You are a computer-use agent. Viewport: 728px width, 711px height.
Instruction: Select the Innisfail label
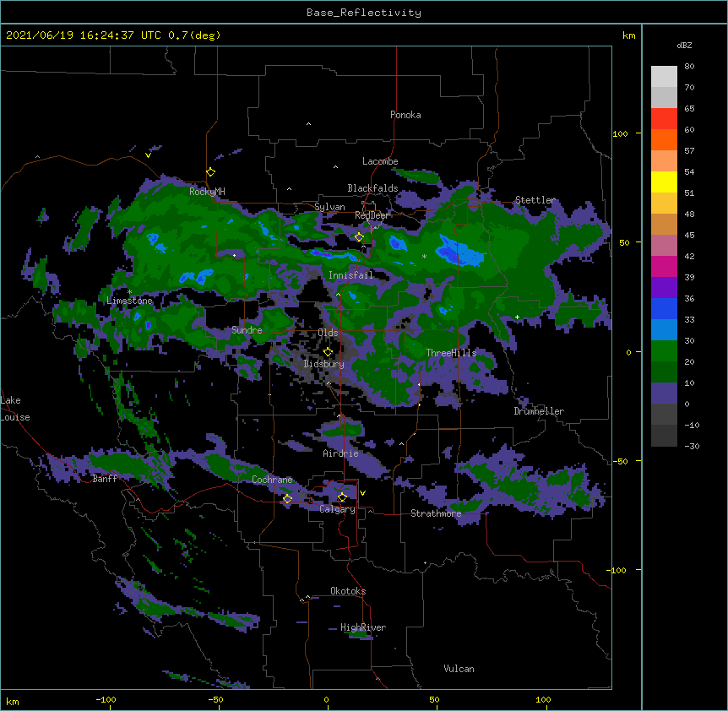click(350, 275)
